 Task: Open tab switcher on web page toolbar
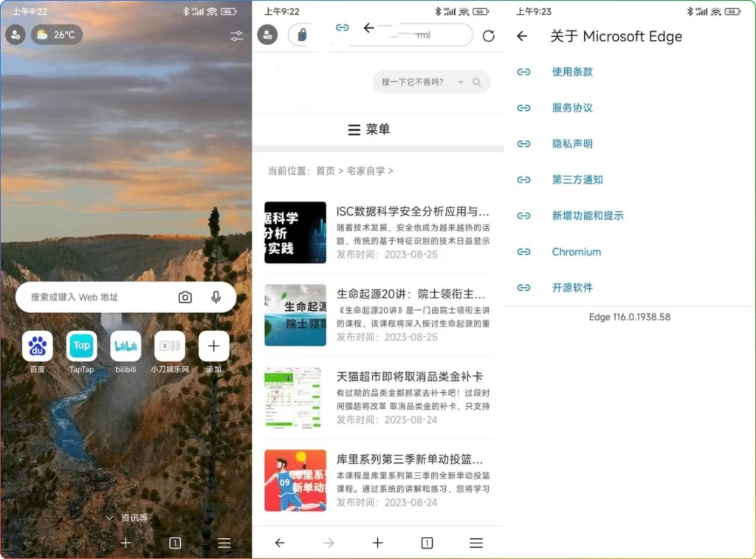tap(427, 543)
